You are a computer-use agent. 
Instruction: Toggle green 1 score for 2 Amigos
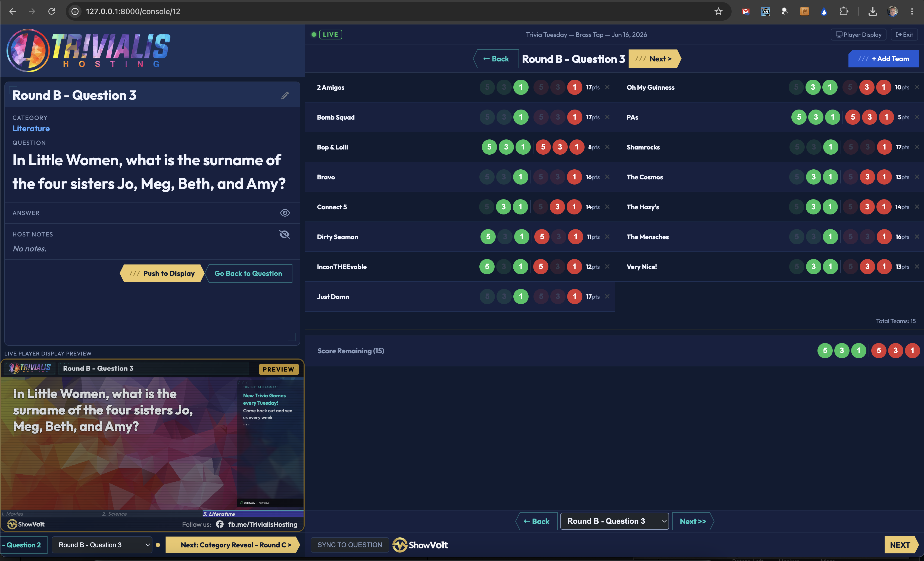coord(520,87)
